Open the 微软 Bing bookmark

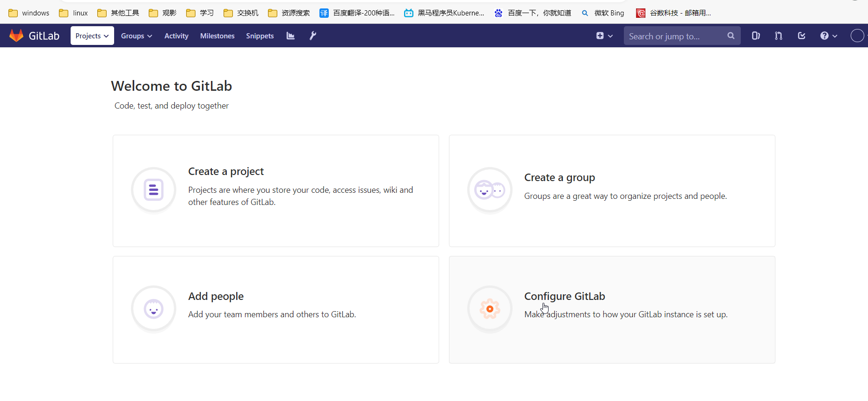pos(602,13)
